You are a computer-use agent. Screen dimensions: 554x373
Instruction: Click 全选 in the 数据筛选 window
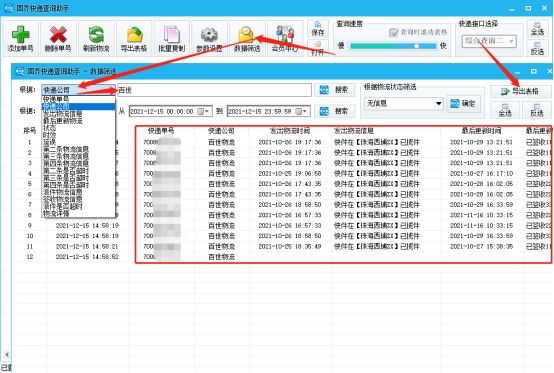[505, 110]
